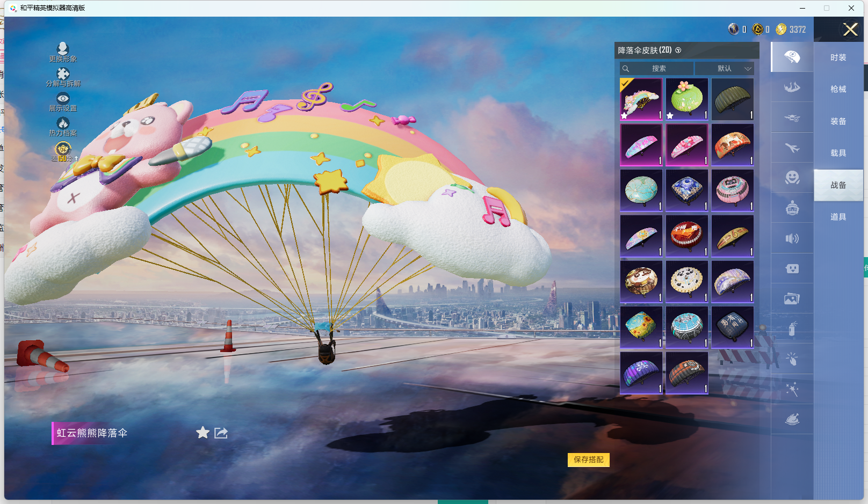Image resolution: width=868 pixels, height=504 pixels.
Task: Click the help icon beside 降落伞皮肤
Action: (x=678, y=50)
